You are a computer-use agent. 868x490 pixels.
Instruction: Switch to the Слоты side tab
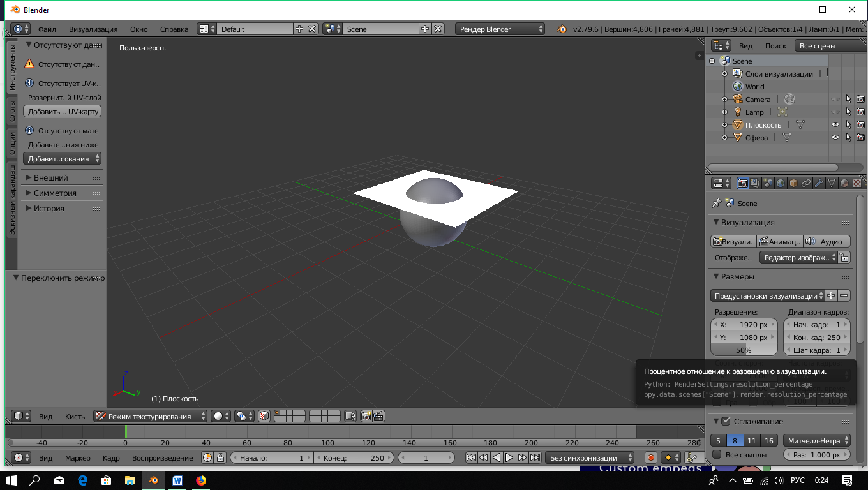(x=11, y=111)
